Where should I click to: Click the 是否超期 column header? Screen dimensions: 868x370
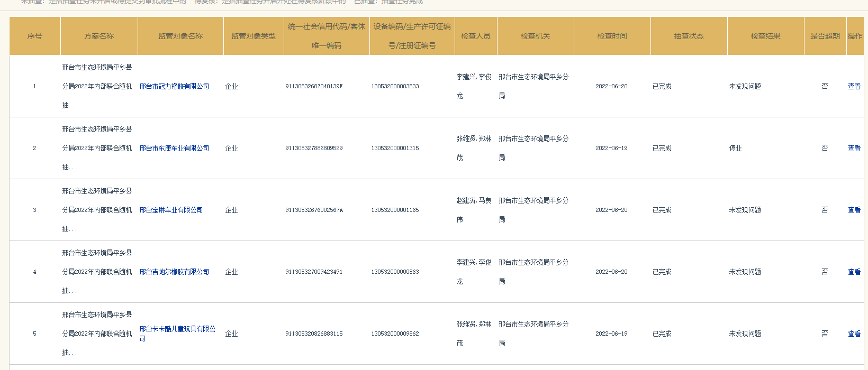point(825,36)
